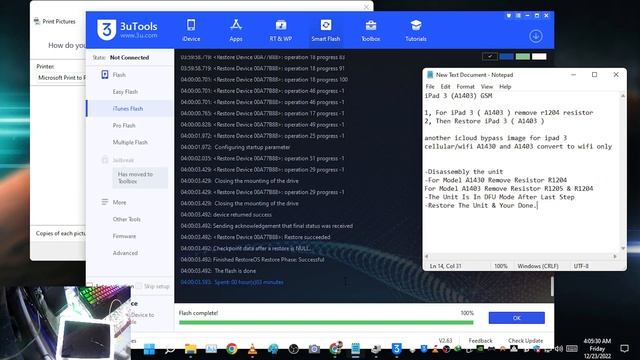640x360 pixels.
Task: Select the green log theme swatch
Action: (522, 56)
